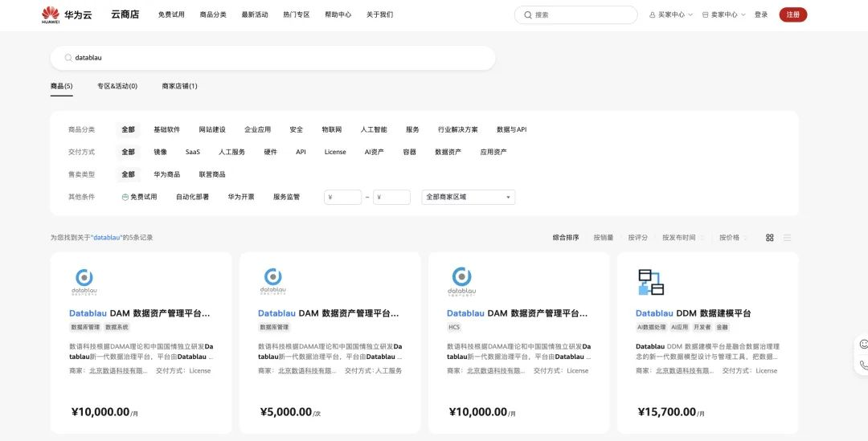Click the AI数据处理 tag on DDM card

[x=651, y=327]
